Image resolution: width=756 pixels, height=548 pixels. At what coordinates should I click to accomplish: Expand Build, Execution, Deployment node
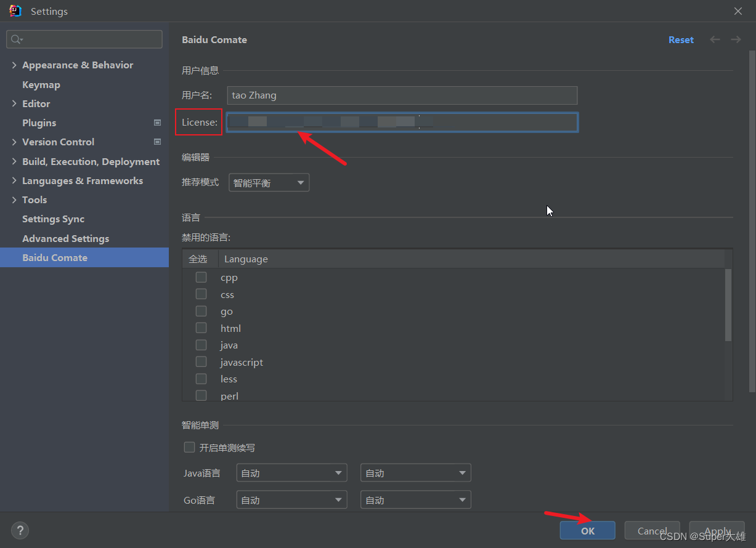pyautogui.click(x=14, y=161)
